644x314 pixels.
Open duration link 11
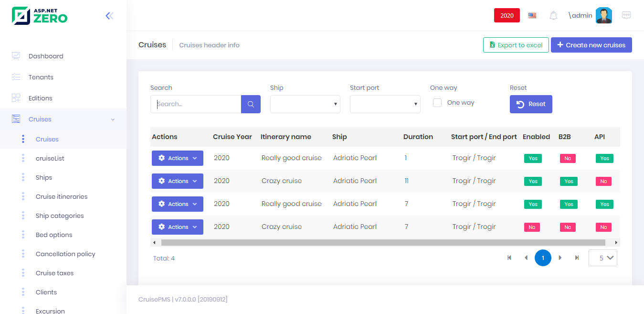(407, 181)
